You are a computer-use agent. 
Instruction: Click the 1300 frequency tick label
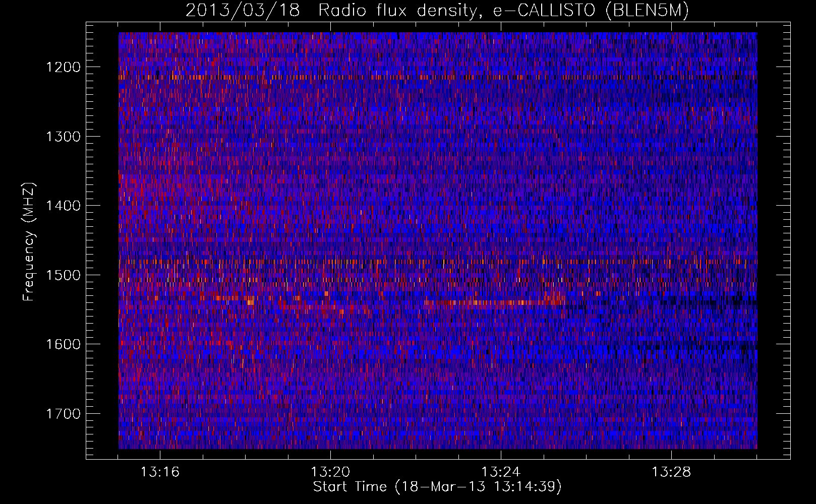(63, 137)
